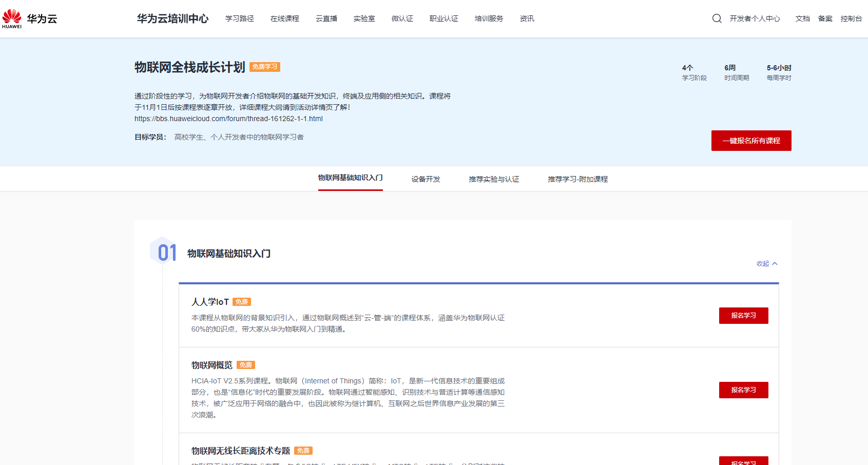Open 实验室 from the top menu
868x465 pixels.
click(x=364, y=18)
